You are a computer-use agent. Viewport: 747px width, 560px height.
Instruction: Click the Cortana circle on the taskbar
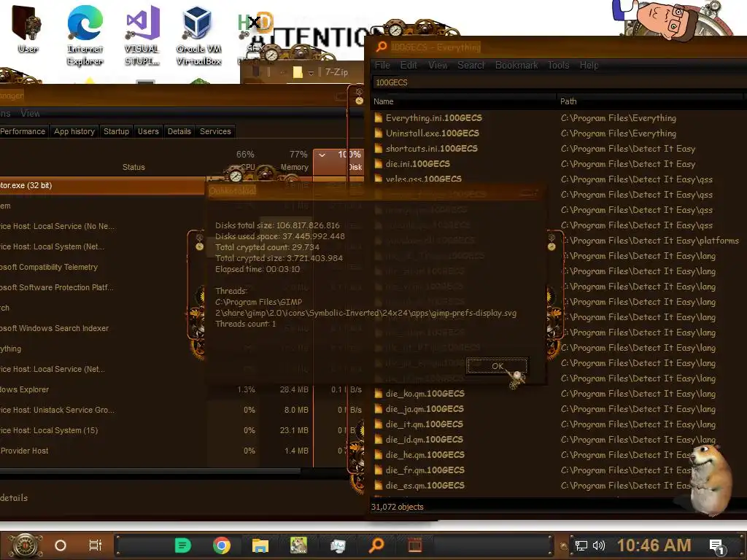[x=61, y=545]
